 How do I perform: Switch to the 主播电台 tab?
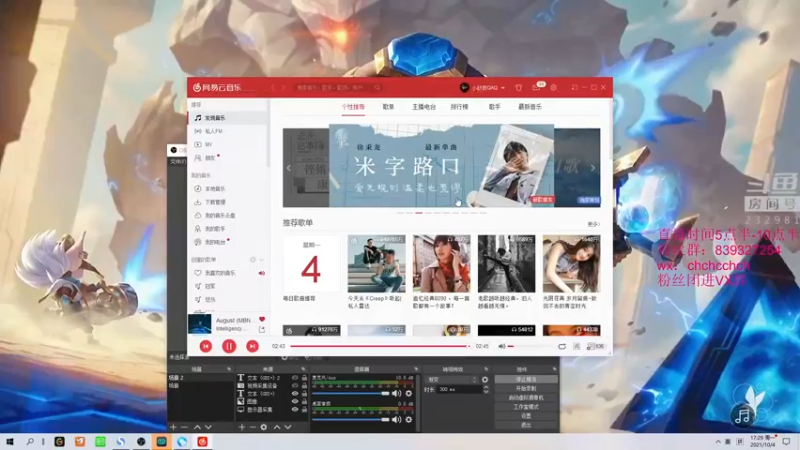tap(424, 107)
